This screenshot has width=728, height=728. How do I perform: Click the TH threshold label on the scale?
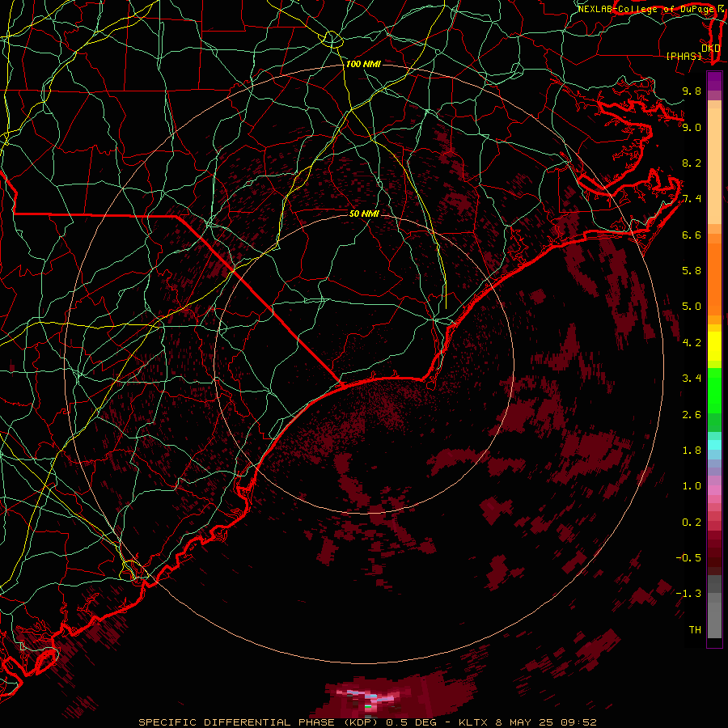695,630
